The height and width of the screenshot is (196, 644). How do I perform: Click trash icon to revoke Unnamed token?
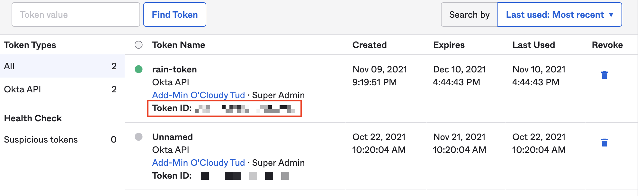pos(604,143)
